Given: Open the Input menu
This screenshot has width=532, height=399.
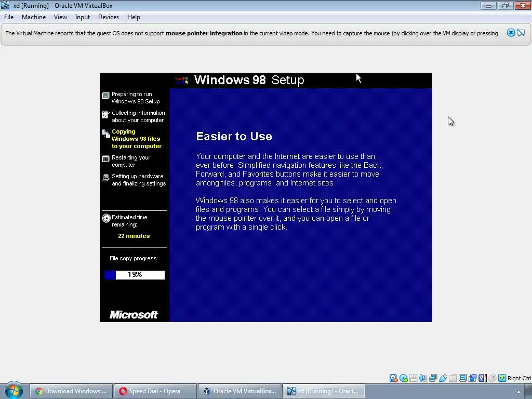Looking at the screenshot, I should coord(83,17).
